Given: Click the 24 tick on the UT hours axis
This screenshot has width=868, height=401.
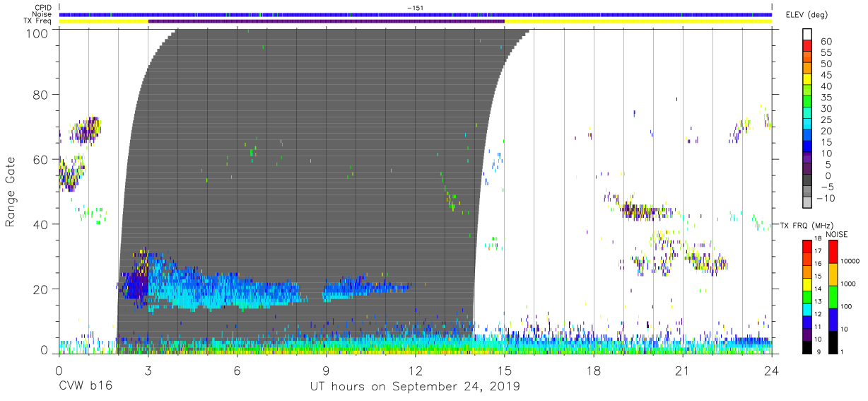Looking at the screenshot, I should click(x=772, y=370).
